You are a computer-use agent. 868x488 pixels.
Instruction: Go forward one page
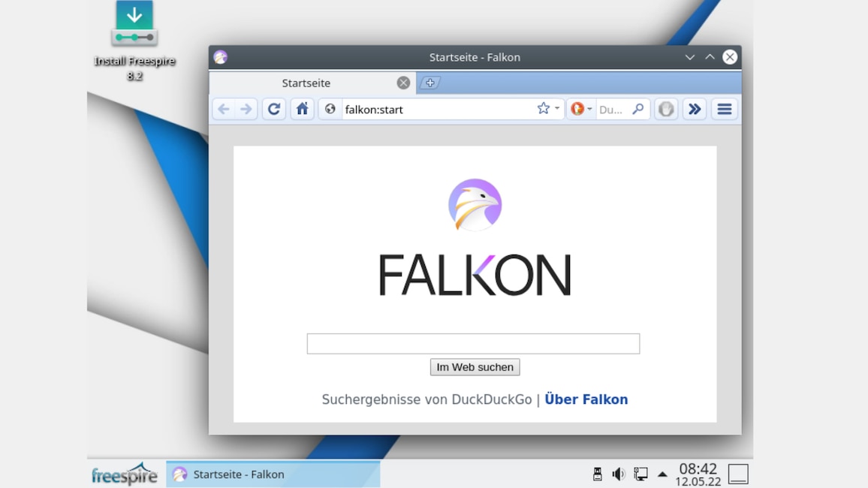[247, 109]
